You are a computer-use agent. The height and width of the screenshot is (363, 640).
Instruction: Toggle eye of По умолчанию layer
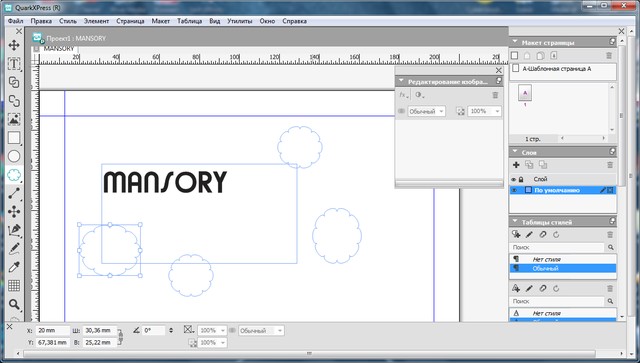(x=514, y=190)
